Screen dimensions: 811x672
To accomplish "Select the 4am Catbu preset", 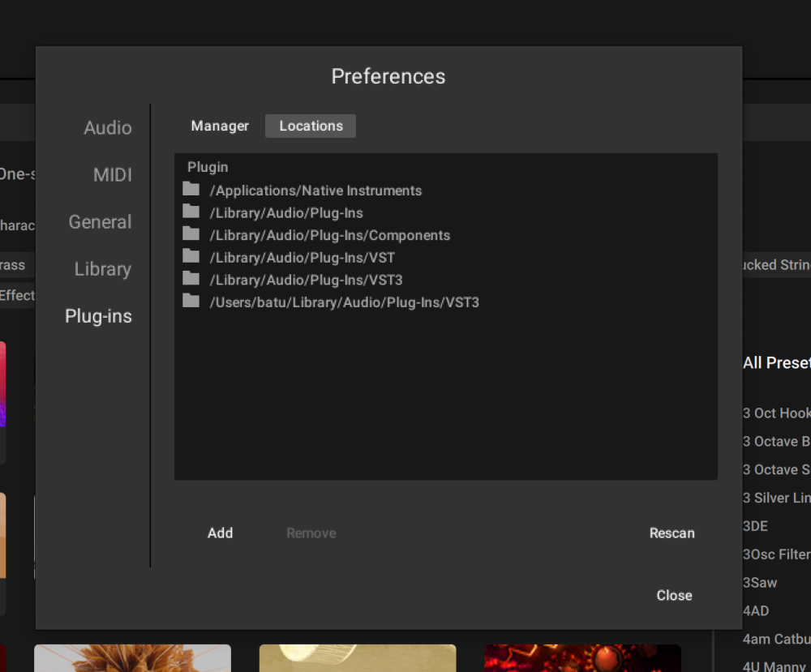I will (x=776, y=639).
